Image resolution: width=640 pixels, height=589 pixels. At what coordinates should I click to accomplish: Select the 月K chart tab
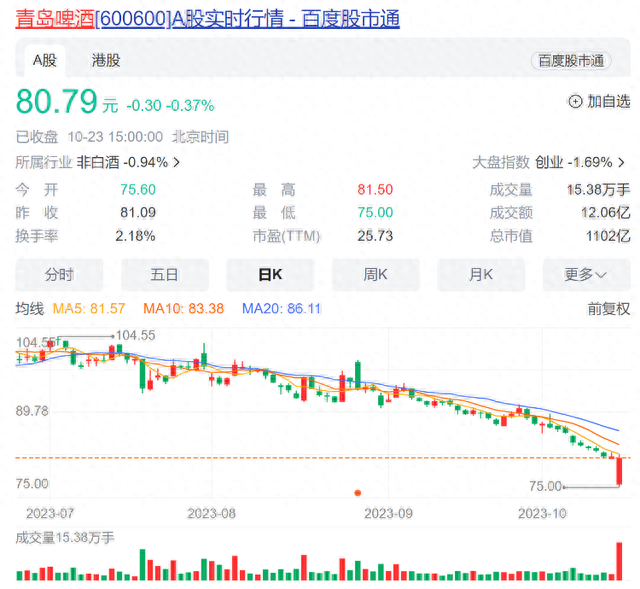(x=481, y=275)
